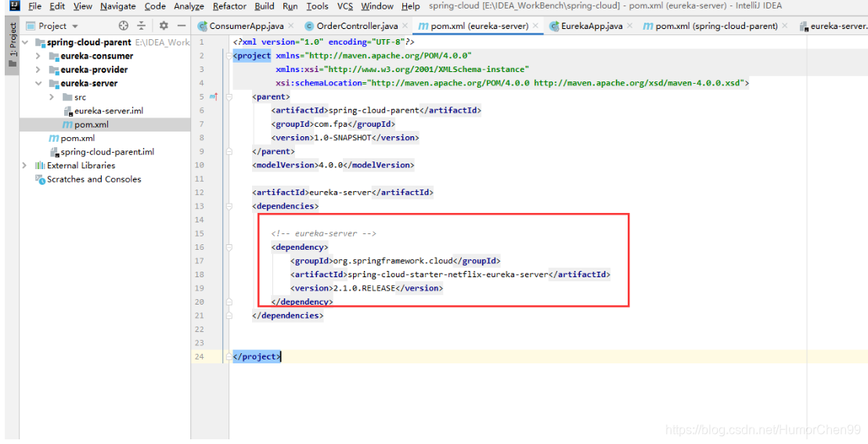
Task: Open the Build menu
Action: click(264, 6)
